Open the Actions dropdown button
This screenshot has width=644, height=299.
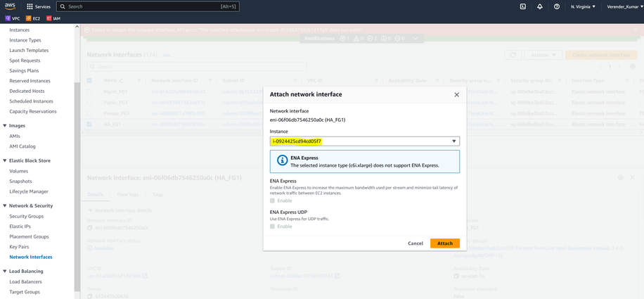click(x=543, y=55)
